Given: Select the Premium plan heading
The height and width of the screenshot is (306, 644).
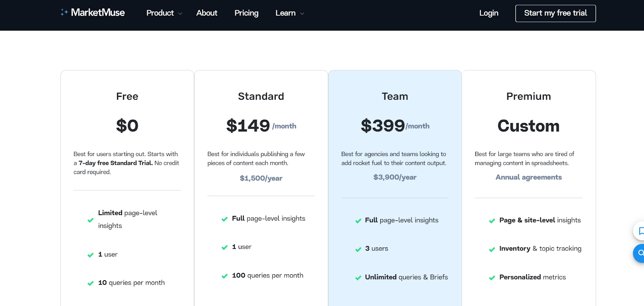Looking at the screenshot, I should (x=528, y=97).
